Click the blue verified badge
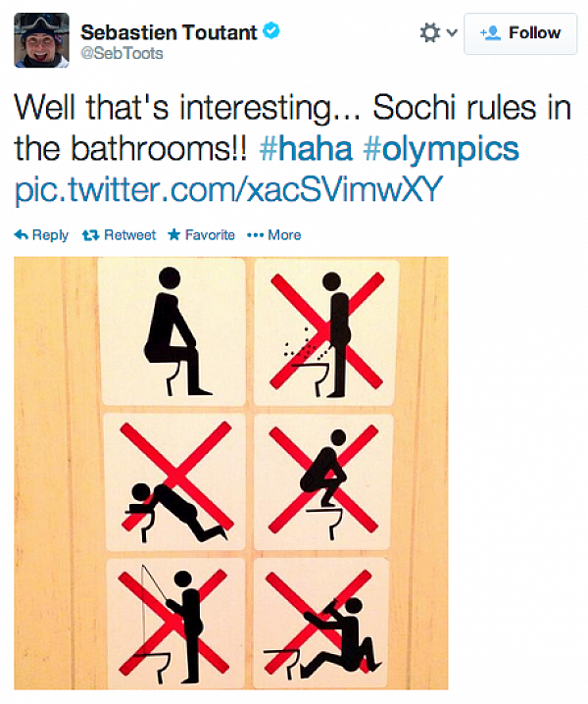This screenshot has width=588, height=704. (x=271, y=31)
